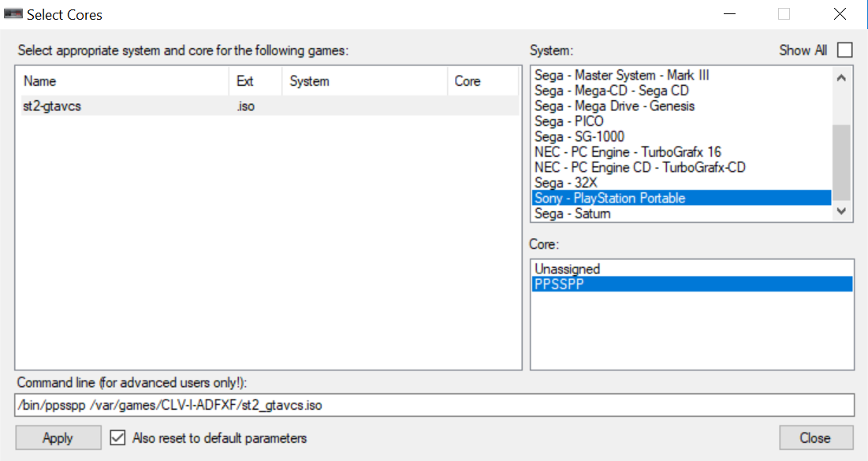Uncheck Also reset to default parameters
The height and width of the screenshot is (461, 868).
pyautogui.click(x=117, y=438)
